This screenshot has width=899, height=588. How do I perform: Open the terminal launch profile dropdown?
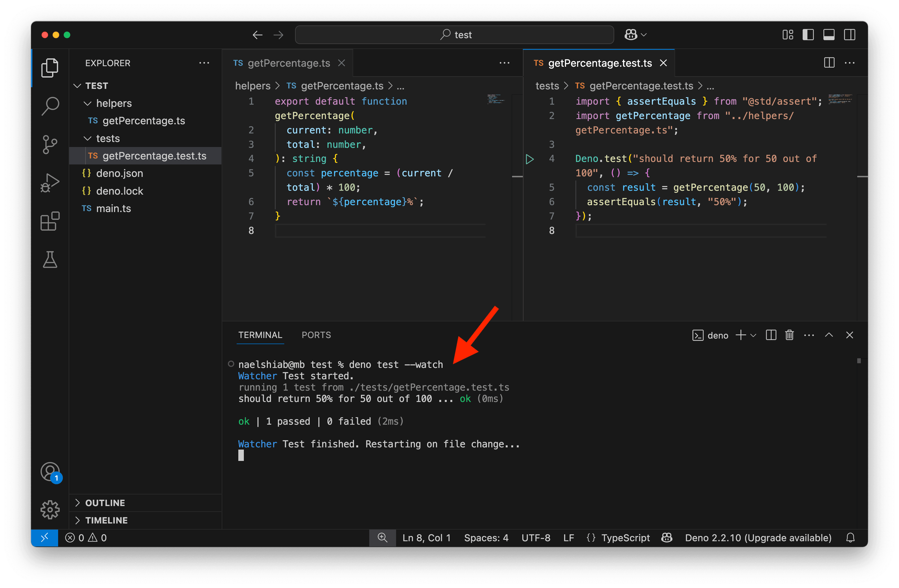pyautogui.click(x=753, y=335)
